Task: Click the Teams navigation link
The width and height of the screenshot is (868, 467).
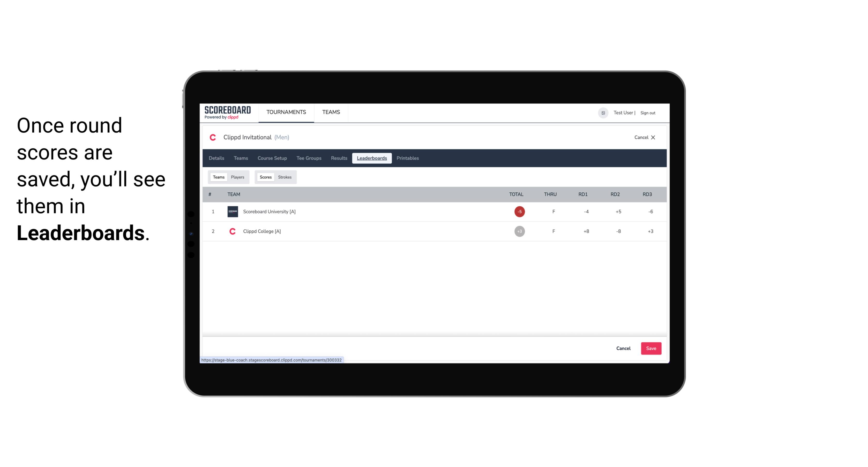Action: pyautogui.click(x=331, y=112)
